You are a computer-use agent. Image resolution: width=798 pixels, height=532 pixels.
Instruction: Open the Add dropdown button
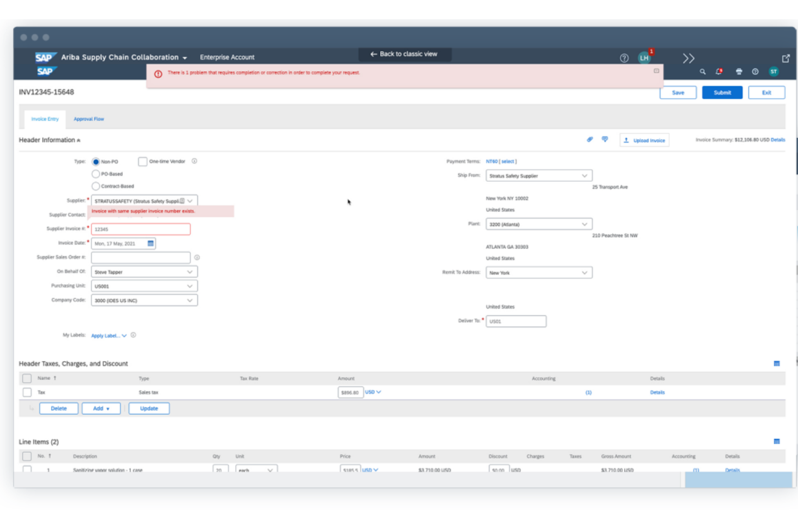[x=101, y=409]
